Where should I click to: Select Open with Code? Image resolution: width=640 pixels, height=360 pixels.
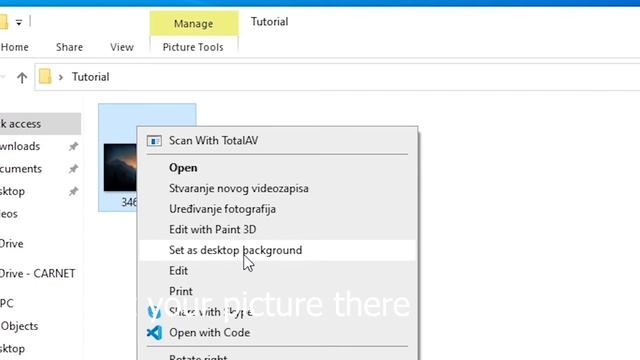click(278, 333)
